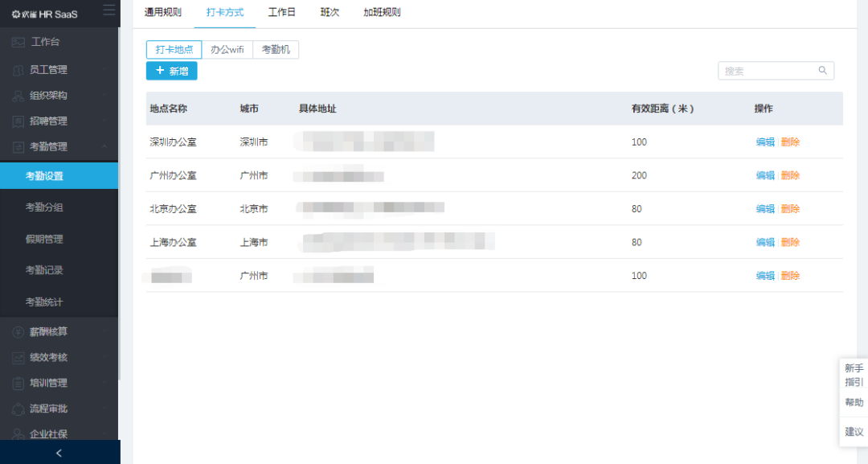Image resolution: width=868 pixels, height=464 pixels.
Task: Delete the 广州办公室 row
Action: [x=790, y=175]
